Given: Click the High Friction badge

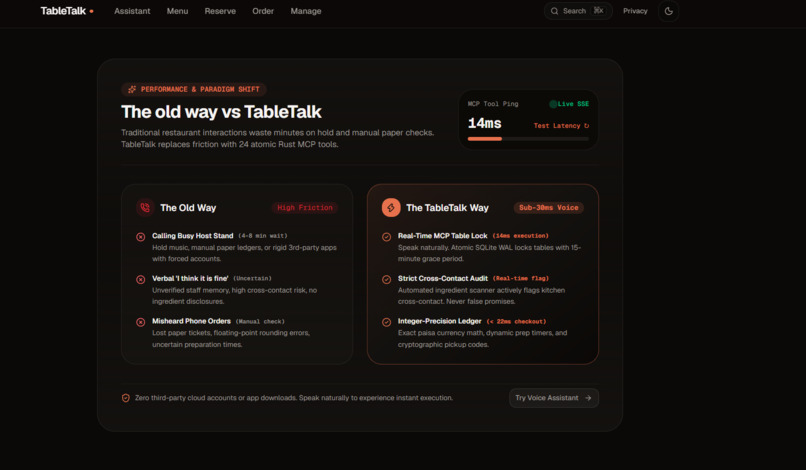Looking at the screenshot, I should (305, 208).
